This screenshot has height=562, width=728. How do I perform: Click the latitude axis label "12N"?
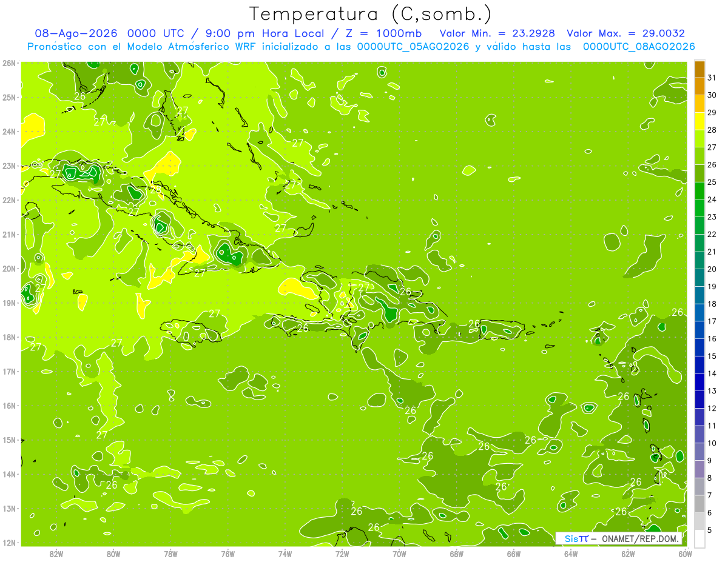click(9, 543)
